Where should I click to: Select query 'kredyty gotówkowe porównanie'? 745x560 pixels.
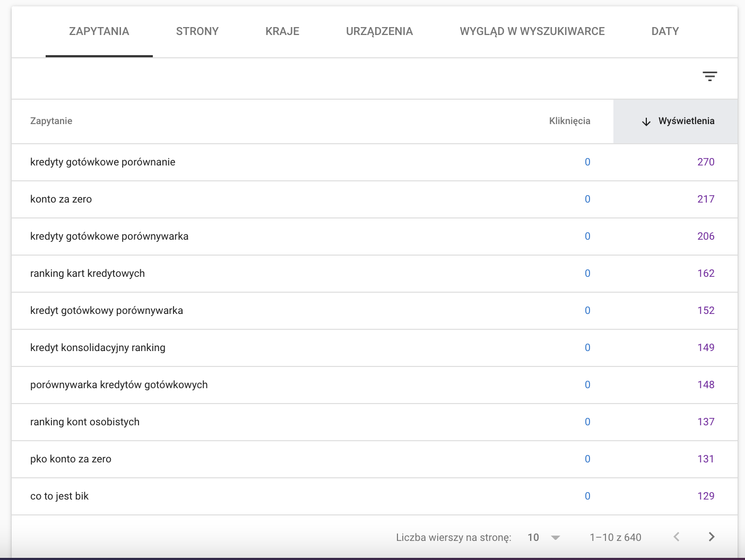coord(102,162)
